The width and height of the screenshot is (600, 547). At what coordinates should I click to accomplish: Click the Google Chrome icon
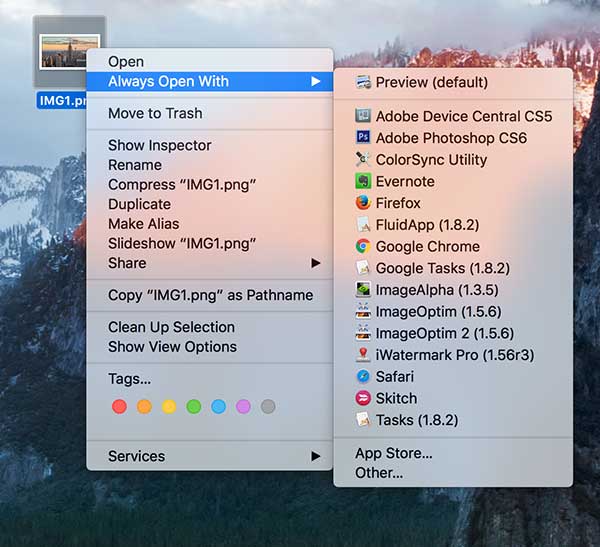(363, 246)
